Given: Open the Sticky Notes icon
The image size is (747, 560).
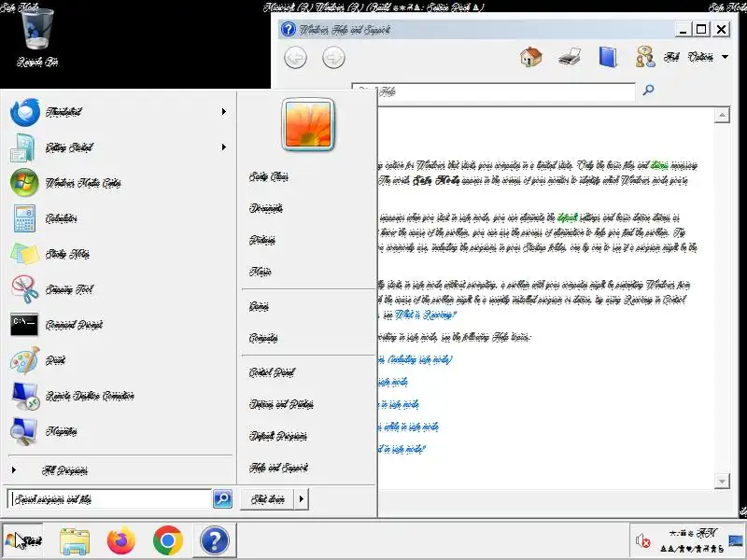Looking at the screenshot, I should tap(25, 254).
